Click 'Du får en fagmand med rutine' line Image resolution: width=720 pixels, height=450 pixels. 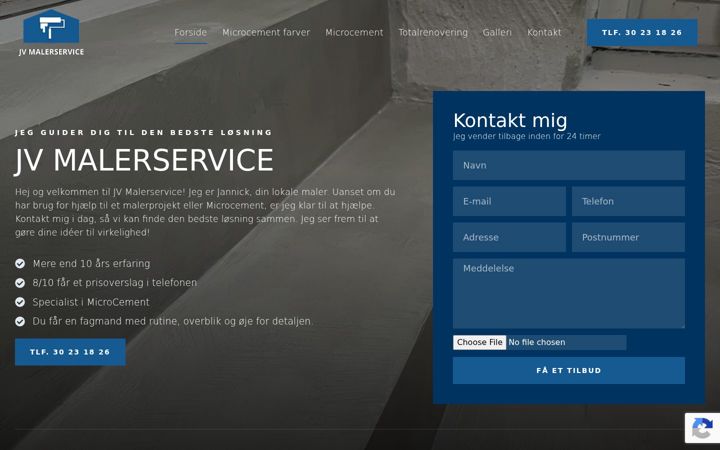click(x=172, y=321)
